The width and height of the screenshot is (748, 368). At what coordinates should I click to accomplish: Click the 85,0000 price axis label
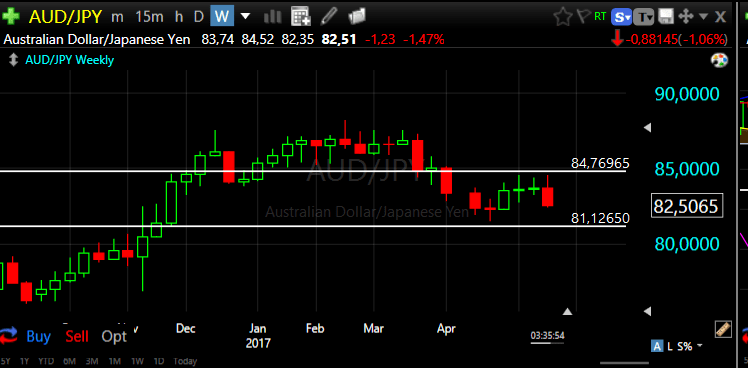[x=686, y=169]
